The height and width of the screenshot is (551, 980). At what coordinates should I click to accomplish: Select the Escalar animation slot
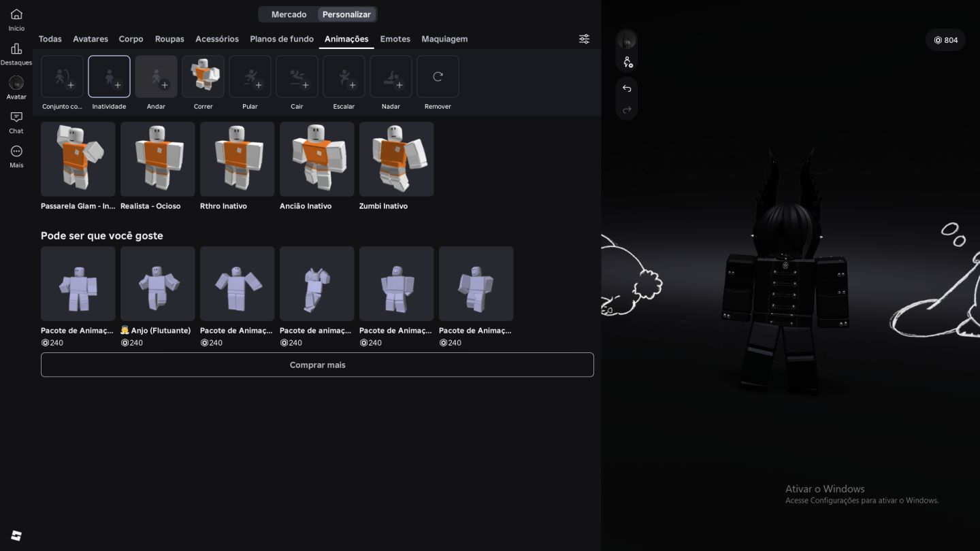[x=344, y=76]
